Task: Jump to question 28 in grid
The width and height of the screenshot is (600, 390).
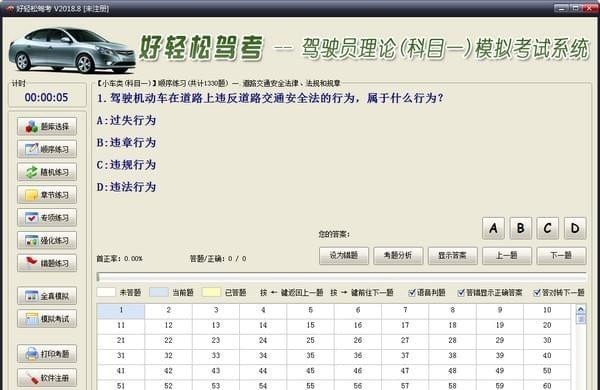Action: (452, 341)
